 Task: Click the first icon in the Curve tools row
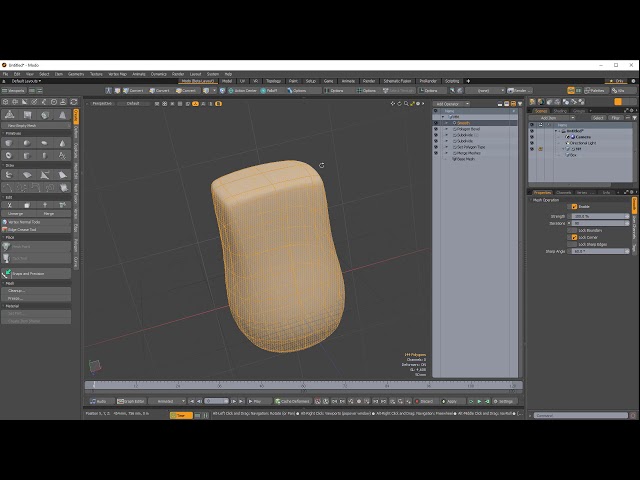tap(9, 187)
